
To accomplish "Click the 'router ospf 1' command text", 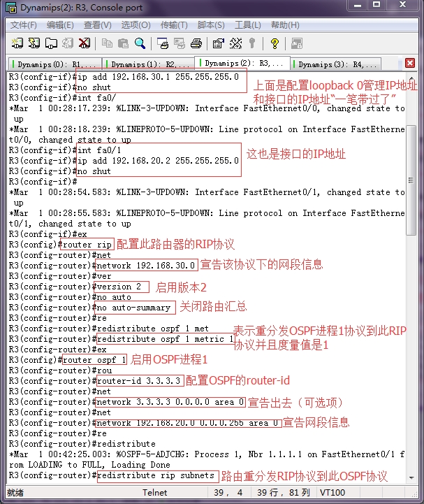I will click(94, 360).
